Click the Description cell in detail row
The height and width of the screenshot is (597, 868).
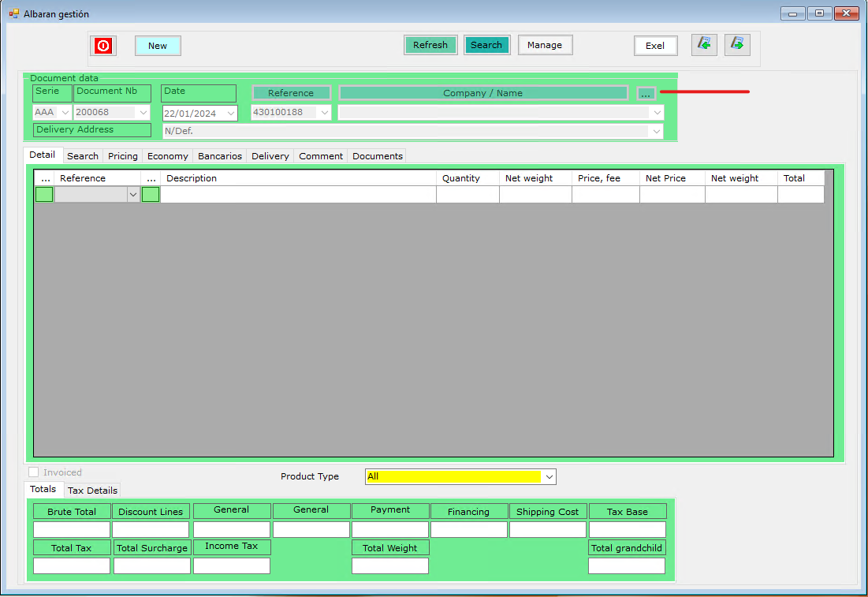(x=298, y=194)
